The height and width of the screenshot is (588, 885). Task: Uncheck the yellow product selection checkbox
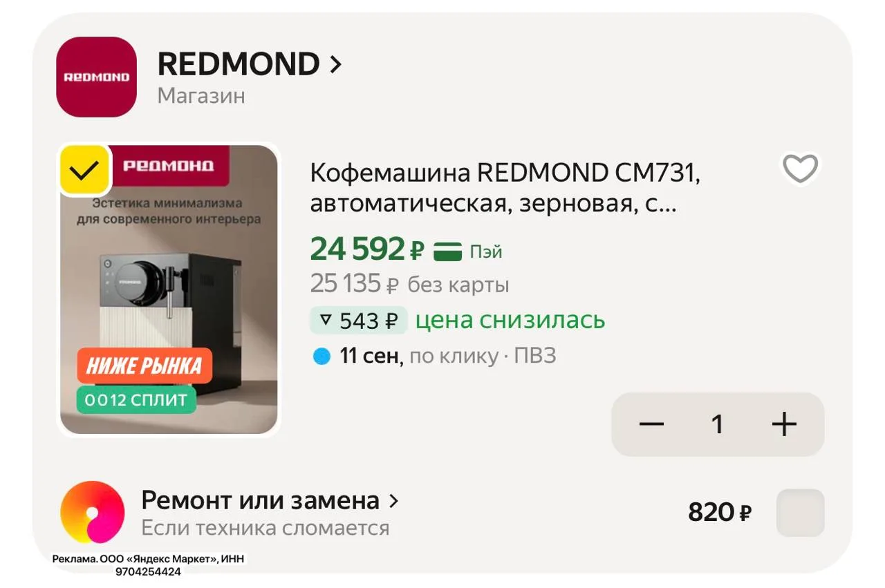pyautogui.click(x=84, y=170)
